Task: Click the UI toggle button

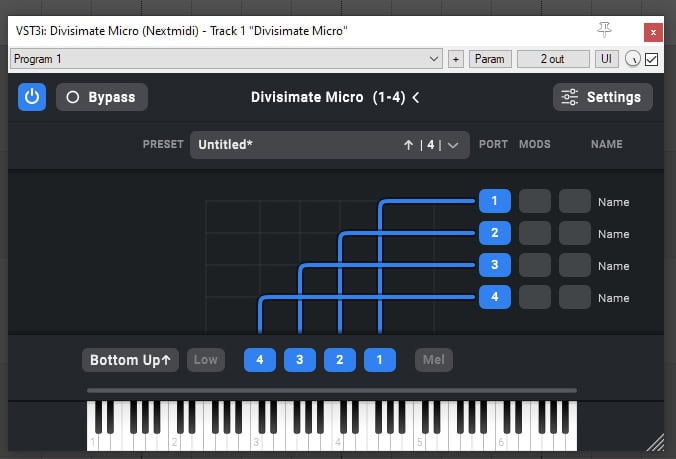Action: 606,59
